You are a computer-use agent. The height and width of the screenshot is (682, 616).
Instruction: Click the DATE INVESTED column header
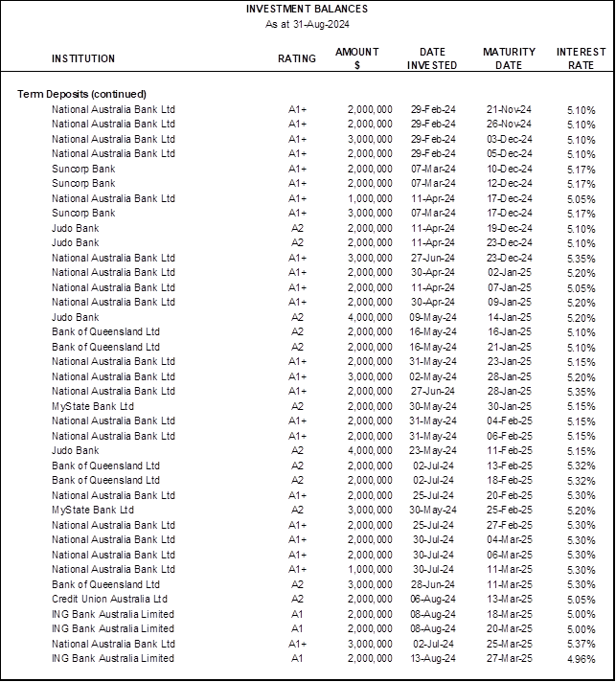(432, 58)
